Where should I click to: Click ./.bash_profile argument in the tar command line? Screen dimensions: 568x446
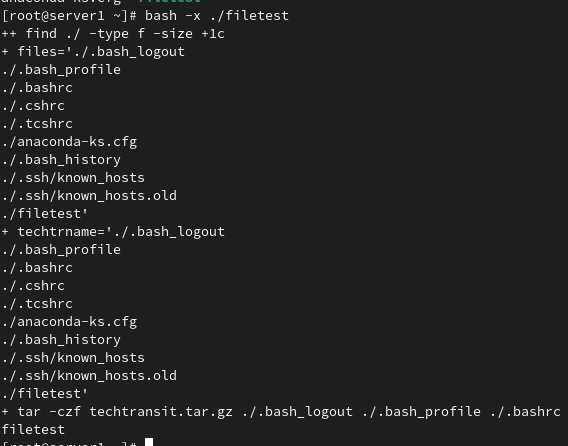click(x=421, y=412)
